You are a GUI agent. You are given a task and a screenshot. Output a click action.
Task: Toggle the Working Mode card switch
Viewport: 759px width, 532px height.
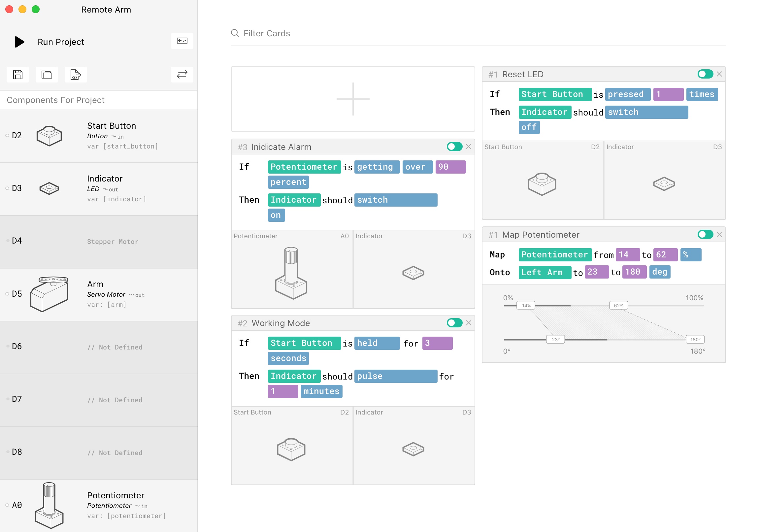tap(454, 323)
